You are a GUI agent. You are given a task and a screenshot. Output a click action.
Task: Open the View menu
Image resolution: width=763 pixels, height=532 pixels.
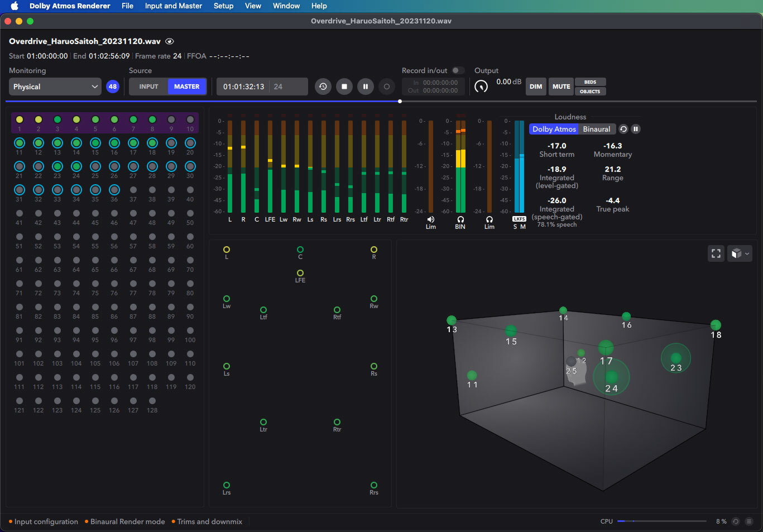(253, 6)
